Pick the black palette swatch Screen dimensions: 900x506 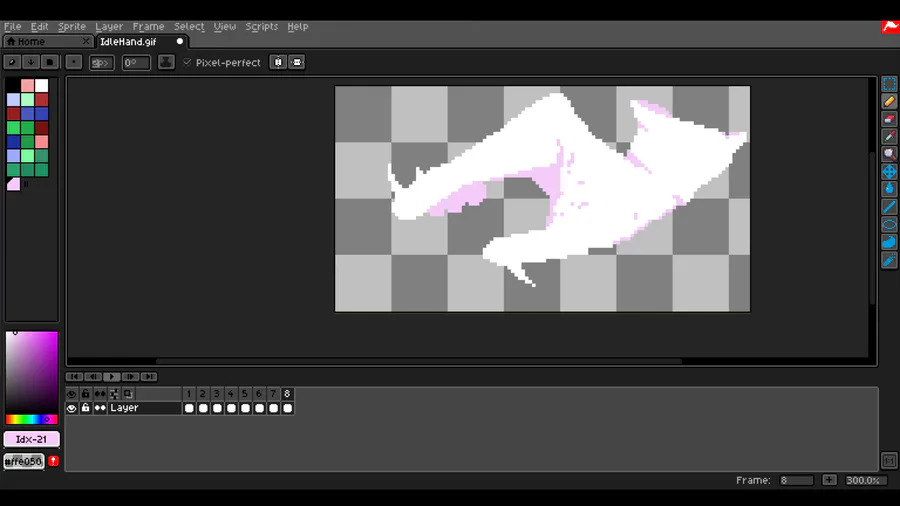coord(13,85)
